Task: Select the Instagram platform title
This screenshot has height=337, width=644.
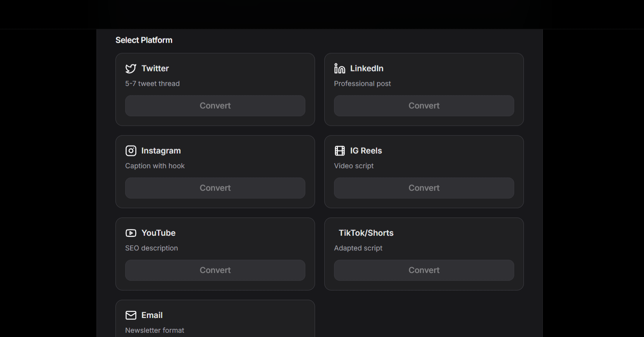Action: tap(161, 151)
